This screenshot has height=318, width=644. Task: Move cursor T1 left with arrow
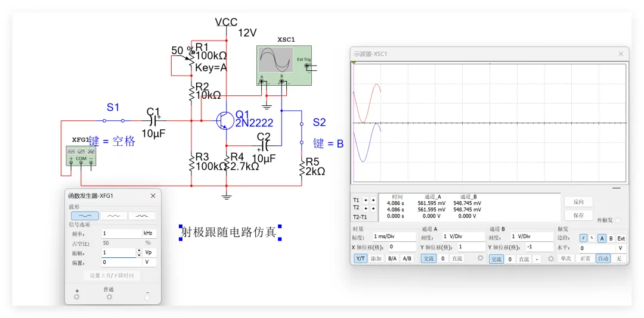pos(366,200)
